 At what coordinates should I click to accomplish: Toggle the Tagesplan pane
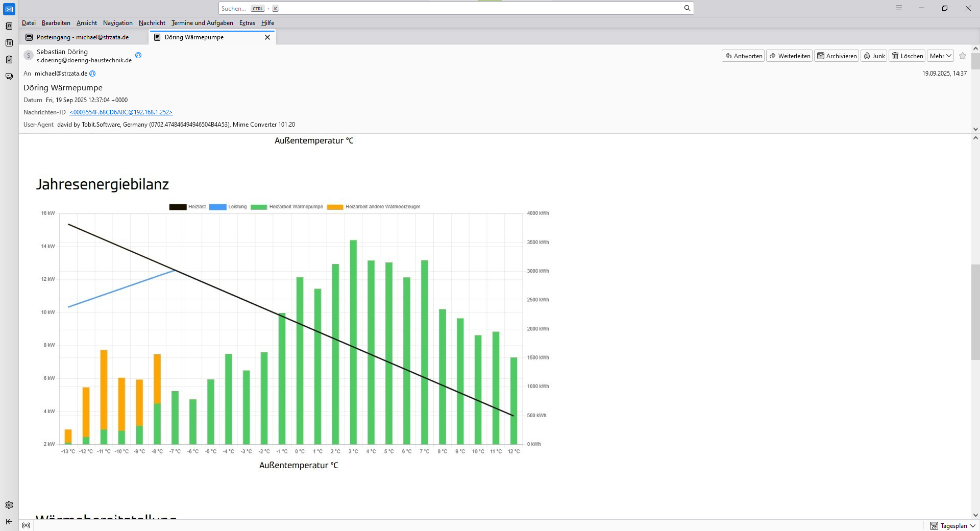pos(952,526)
